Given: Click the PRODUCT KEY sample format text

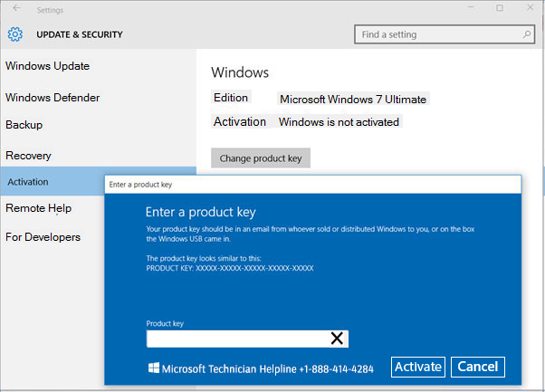Looking at the screenshot, I should (230, 268).
